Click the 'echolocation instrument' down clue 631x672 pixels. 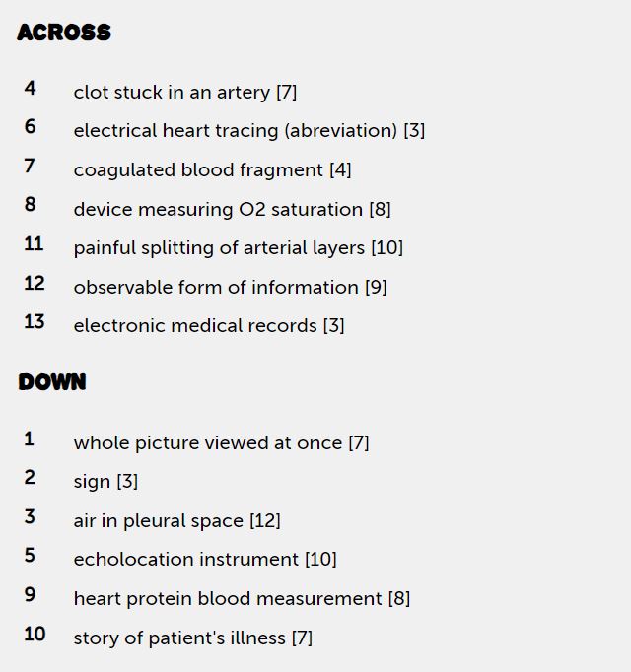[204, 559]
